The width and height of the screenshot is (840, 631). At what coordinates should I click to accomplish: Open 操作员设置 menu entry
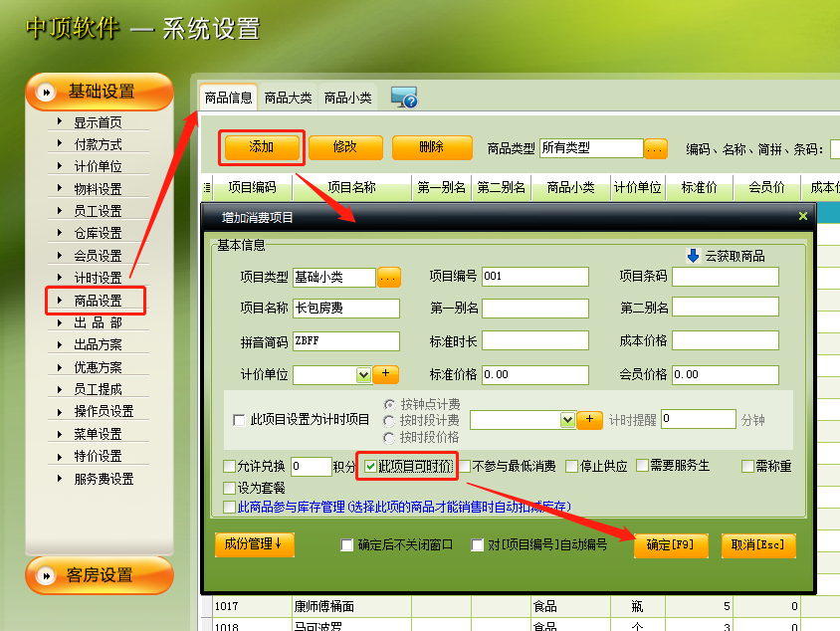[104, 411]
